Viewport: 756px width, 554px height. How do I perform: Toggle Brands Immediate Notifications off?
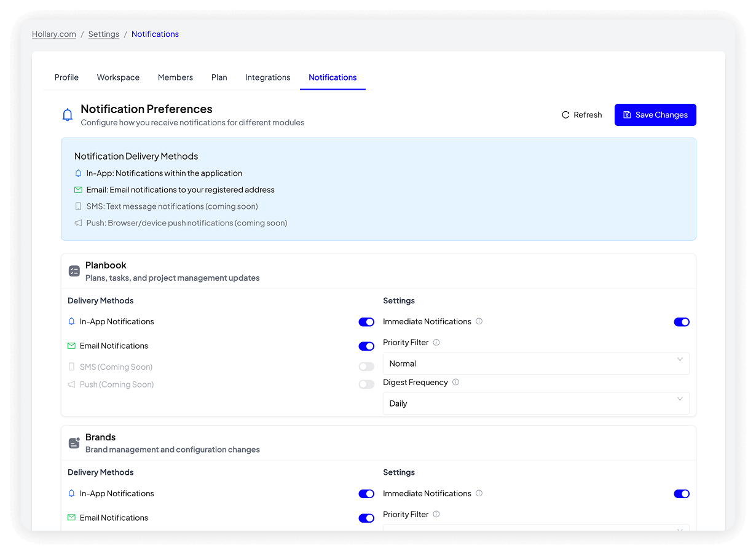[682, 494]
